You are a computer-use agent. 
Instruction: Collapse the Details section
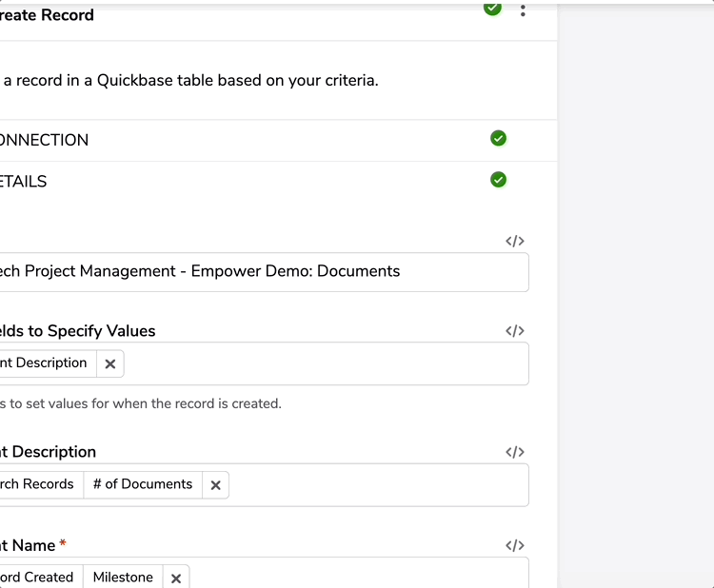point(279,182)
